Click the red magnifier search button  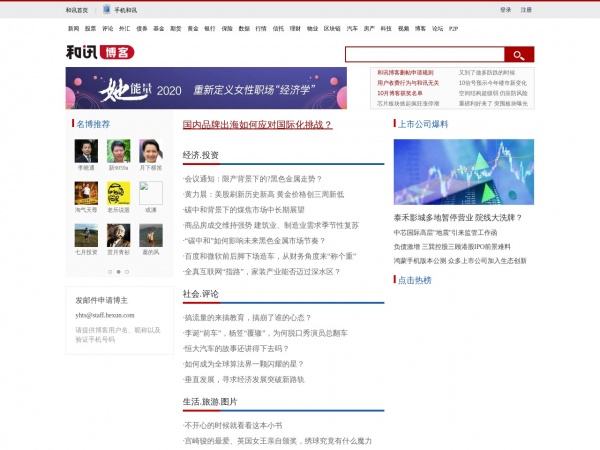click(x=519, y=54)
